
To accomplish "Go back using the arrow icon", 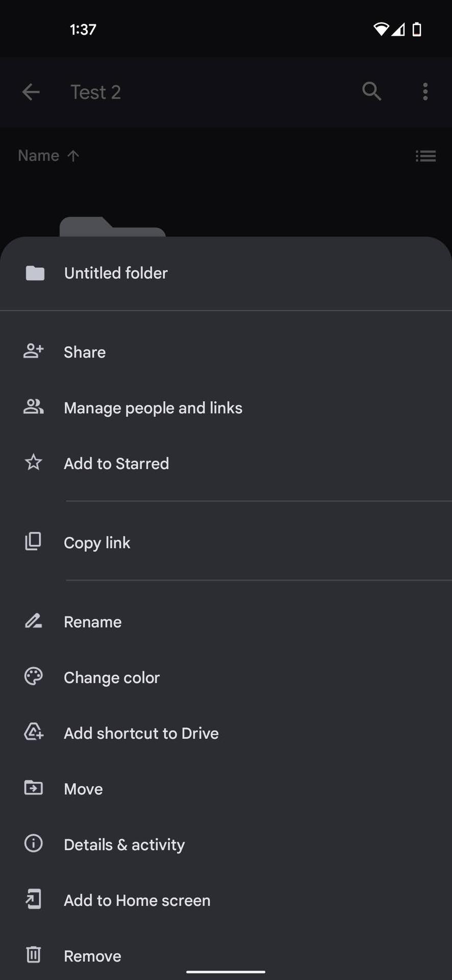I will click(31, 92).
